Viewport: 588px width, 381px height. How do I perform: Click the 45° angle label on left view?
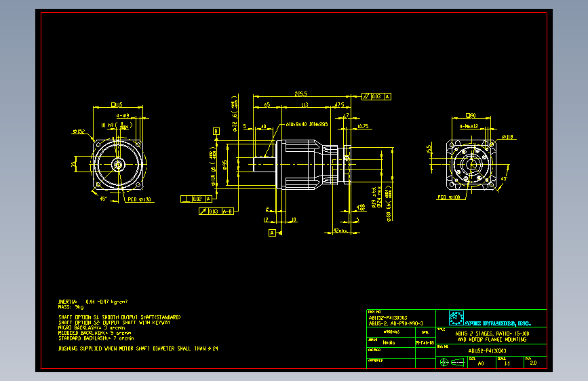[x=103, y=199]
